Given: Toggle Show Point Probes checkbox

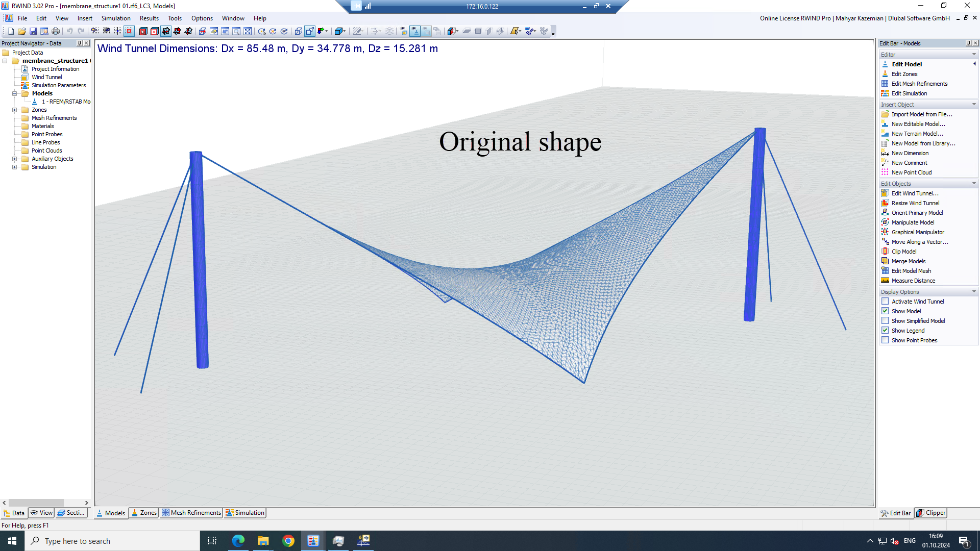Looking at the screenshot, I should (x=885, y=340).
